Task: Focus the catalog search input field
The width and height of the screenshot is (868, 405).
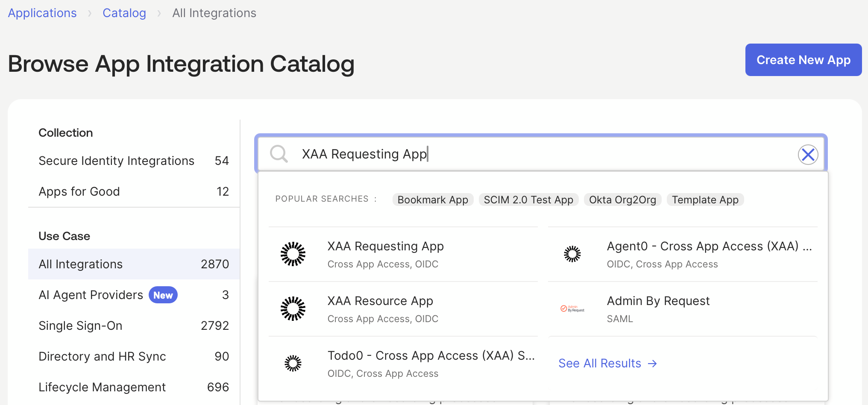Action: point(541,154)
